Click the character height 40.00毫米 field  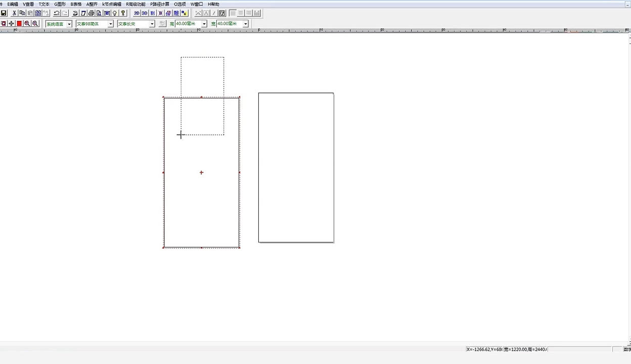pos(188,24)
